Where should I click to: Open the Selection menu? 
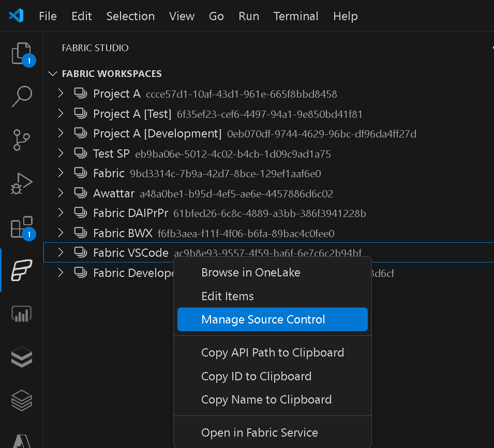pyautogui.click(x=130, y=16)
